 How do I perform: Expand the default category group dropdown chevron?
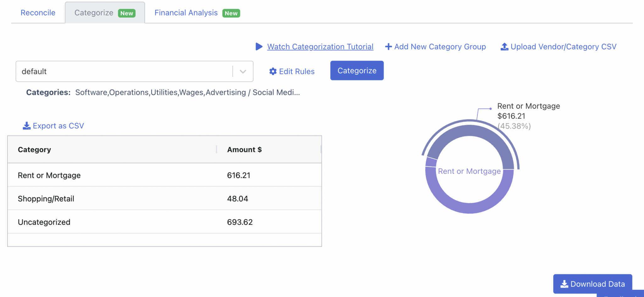[x=243, y=71]
